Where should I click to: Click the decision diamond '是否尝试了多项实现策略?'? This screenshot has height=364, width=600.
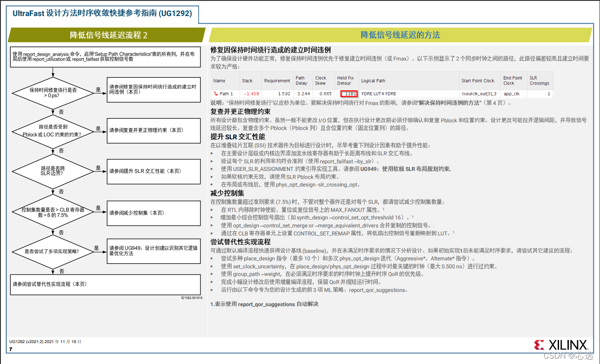[x=53, y=251]
